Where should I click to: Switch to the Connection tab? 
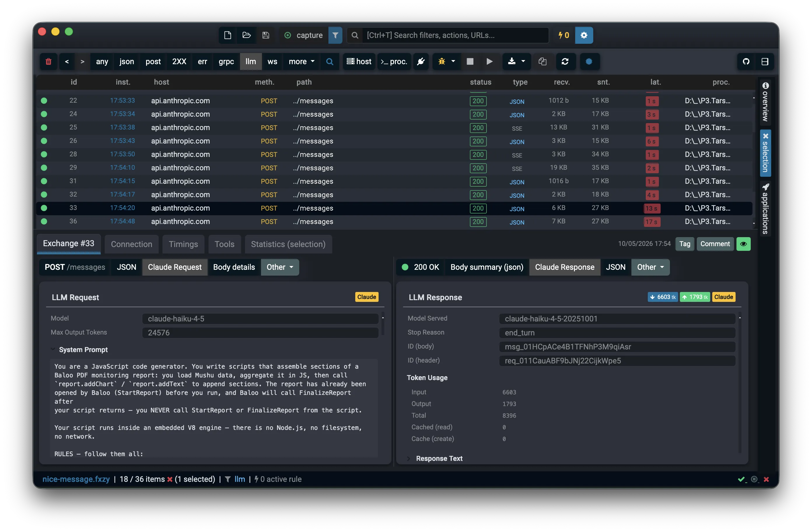click(131, 244)
